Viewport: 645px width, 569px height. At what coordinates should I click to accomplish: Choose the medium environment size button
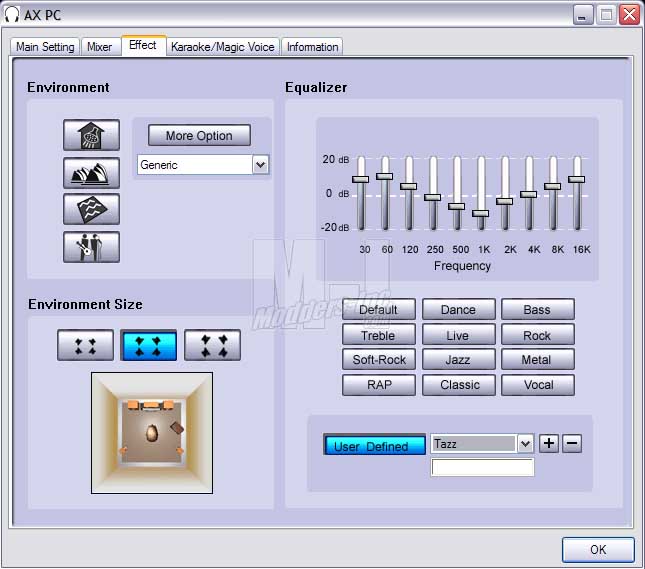148,345
